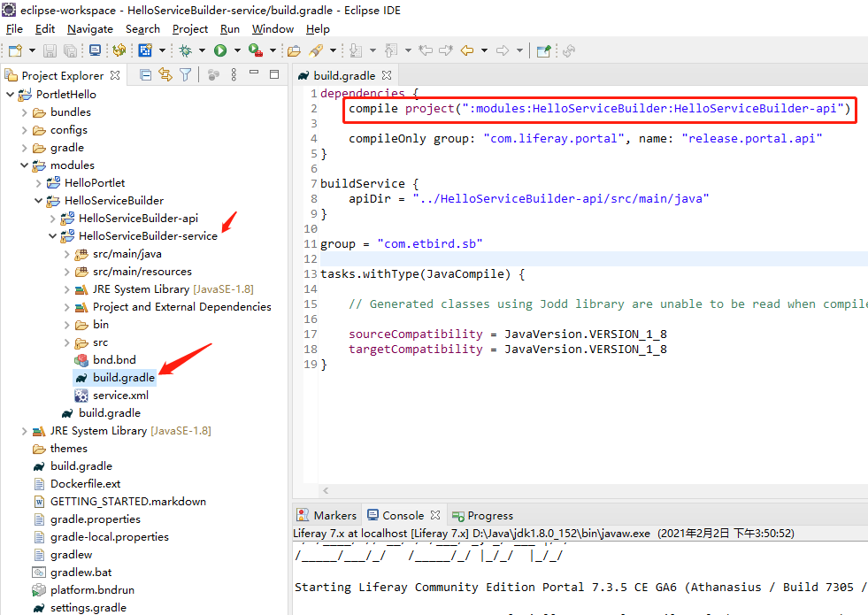Click the Pin Editor toolbar icon
Image resolution: width=868 pixels, height=615 pixels.
543,50
